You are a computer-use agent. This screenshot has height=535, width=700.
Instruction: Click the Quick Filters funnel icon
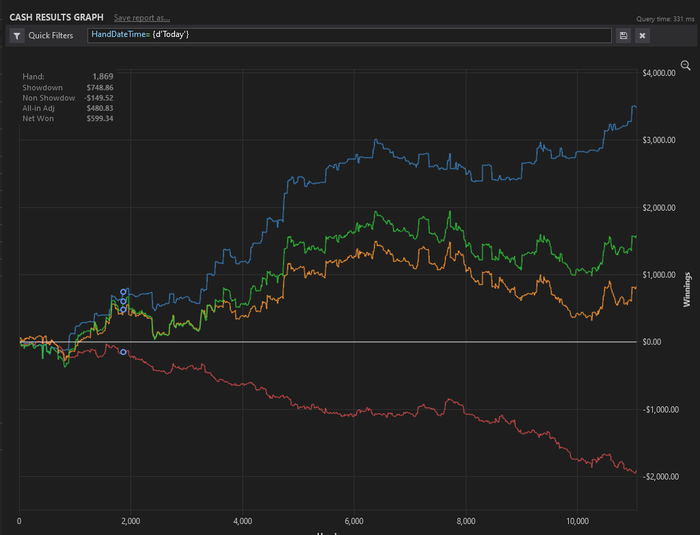(17, 36)
